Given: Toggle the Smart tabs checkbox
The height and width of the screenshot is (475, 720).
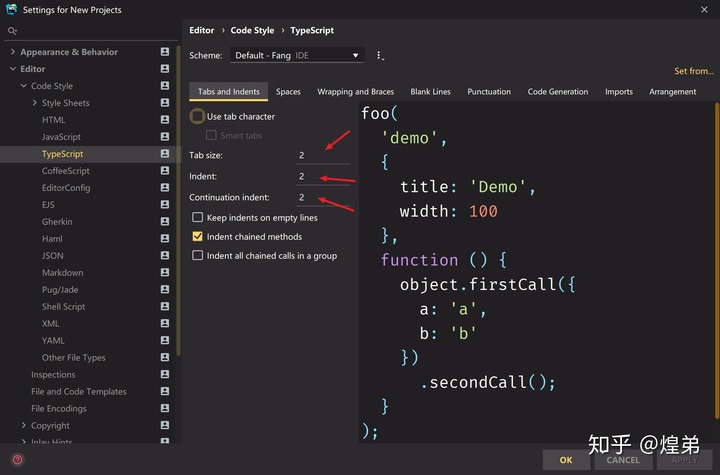Looking at the screenshot, I should [211, 135].
